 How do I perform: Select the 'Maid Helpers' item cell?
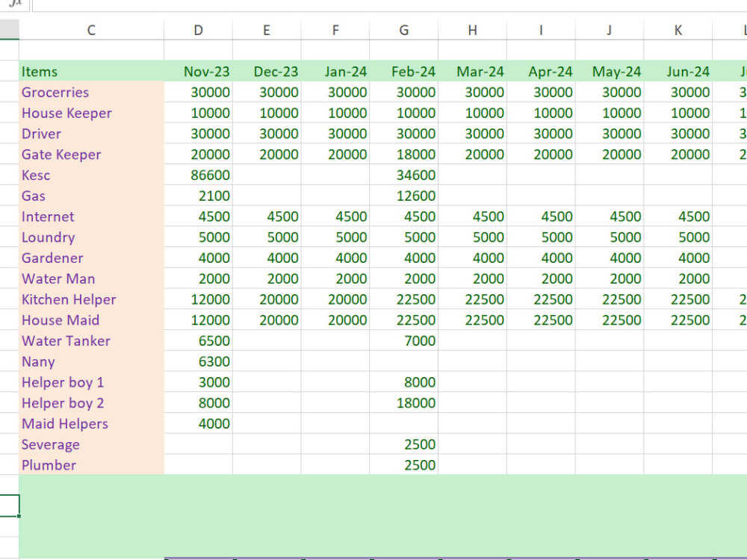click(x=91, y=423)
